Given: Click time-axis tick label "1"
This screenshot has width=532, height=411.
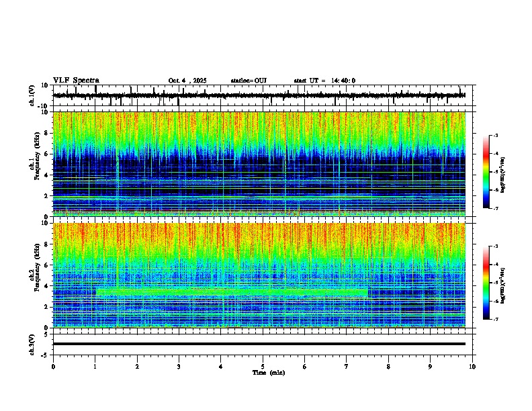Looking at the screenshot, I should coord(95,367).
